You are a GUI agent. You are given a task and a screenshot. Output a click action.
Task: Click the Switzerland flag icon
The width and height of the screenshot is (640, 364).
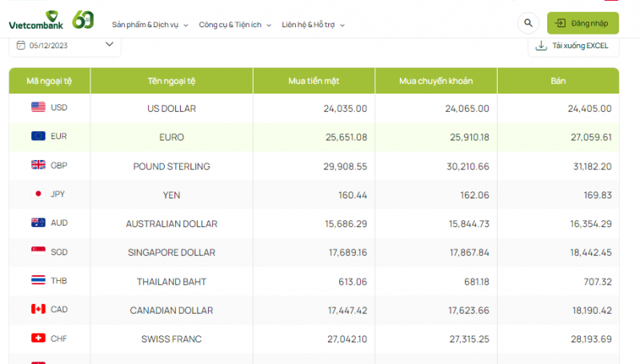point(38,338)
